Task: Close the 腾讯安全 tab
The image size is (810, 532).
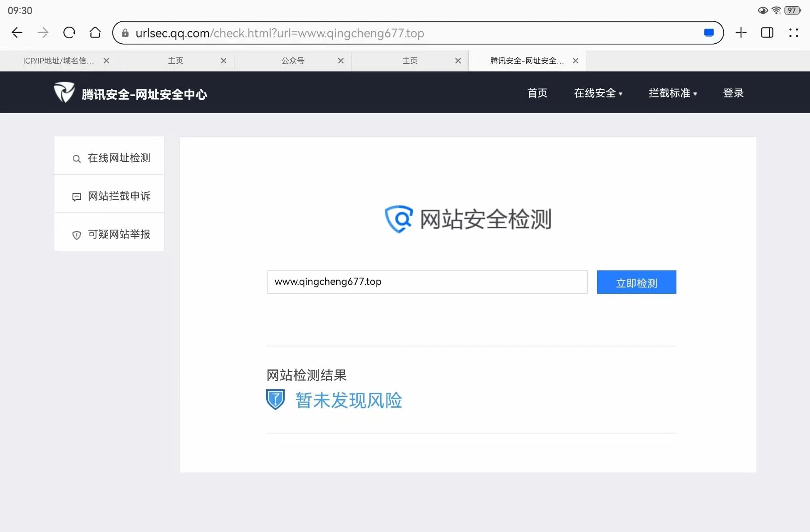Action: 575,61
